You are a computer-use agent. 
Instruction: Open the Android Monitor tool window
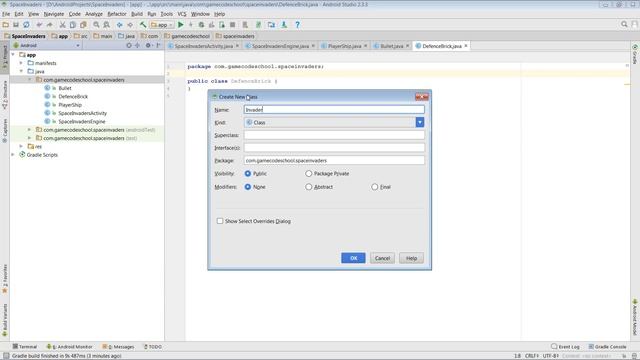coord(70,347)
